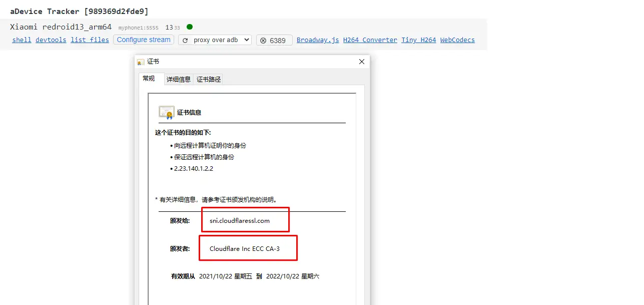The image size is (644, 305).
Task: Open the proxy over adb dropdown
Action: (215, 40)
